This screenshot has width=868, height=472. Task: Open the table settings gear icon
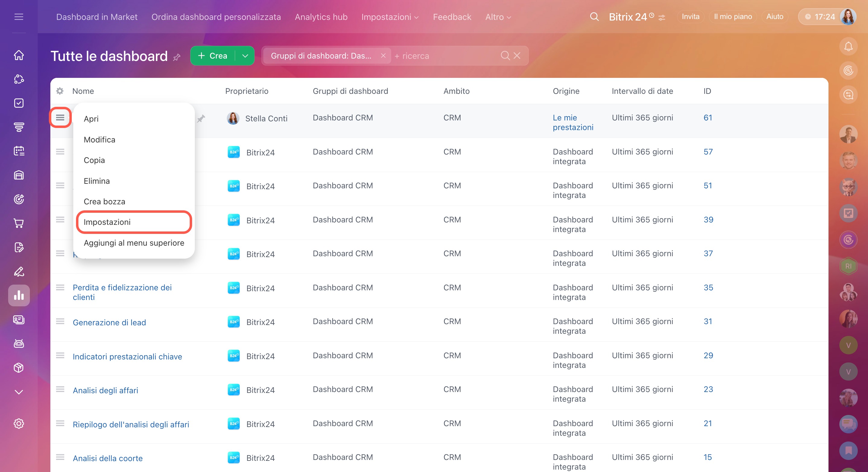(60, 91)
